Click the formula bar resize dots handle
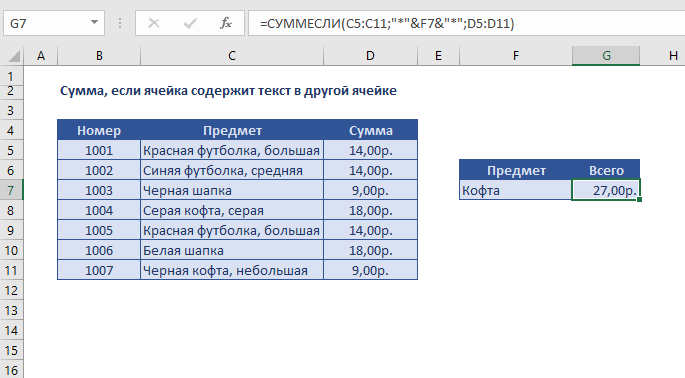 pos(120,23)
